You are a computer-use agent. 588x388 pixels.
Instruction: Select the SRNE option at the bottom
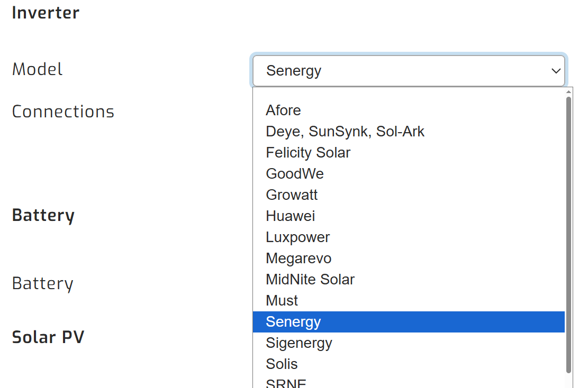286,383
